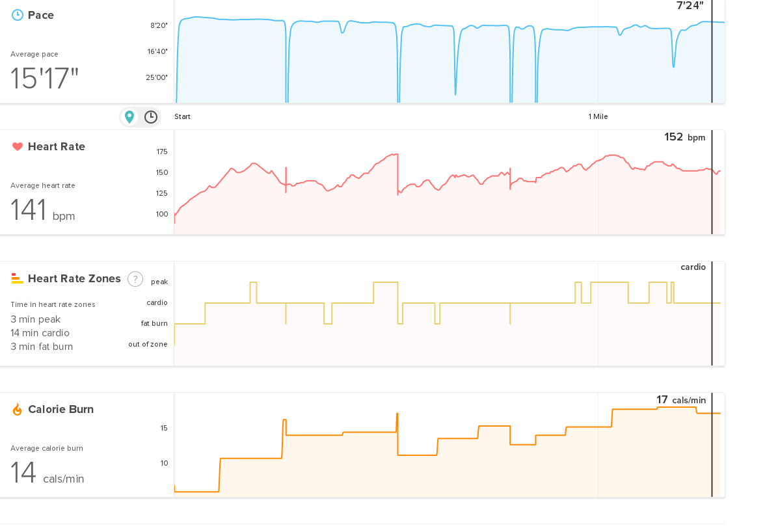Click the 15 calorie burn axis label
Viewport: 765px width, 532px height.
pos(164,428)
